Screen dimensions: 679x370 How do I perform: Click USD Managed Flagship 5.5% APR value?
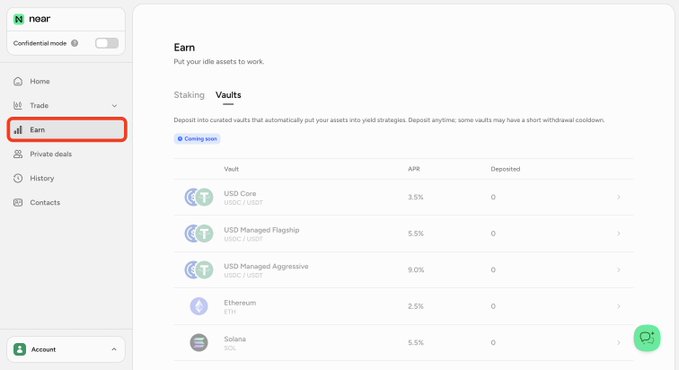416,234
